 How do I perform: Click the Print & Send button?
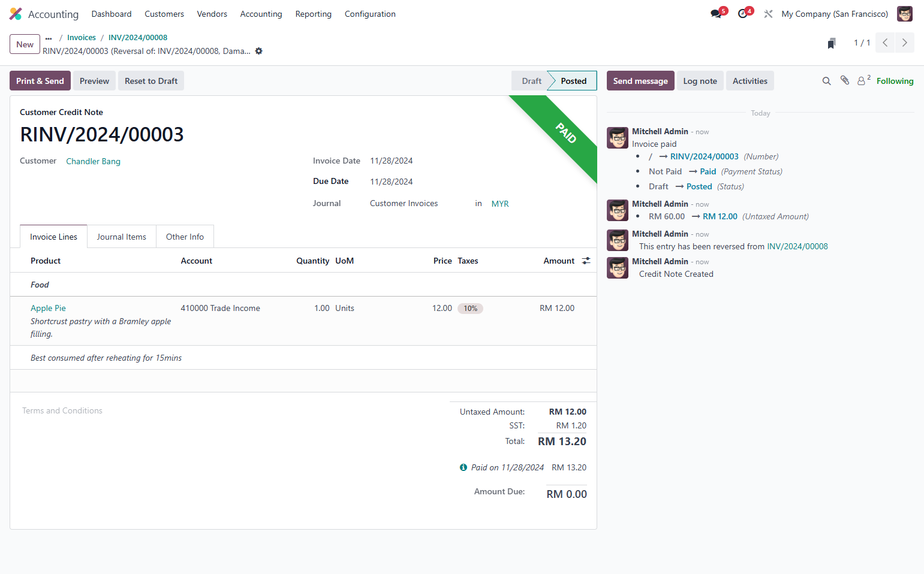[40, 81]
